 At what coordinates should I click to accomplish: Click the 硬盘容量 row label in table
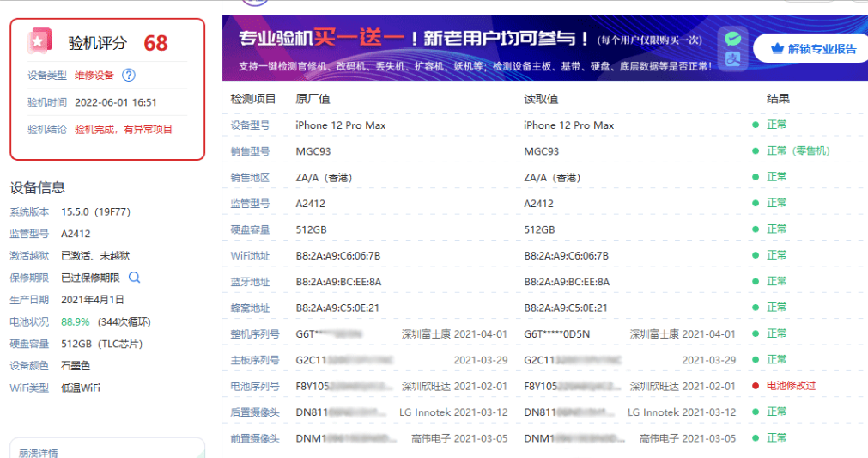250,229
